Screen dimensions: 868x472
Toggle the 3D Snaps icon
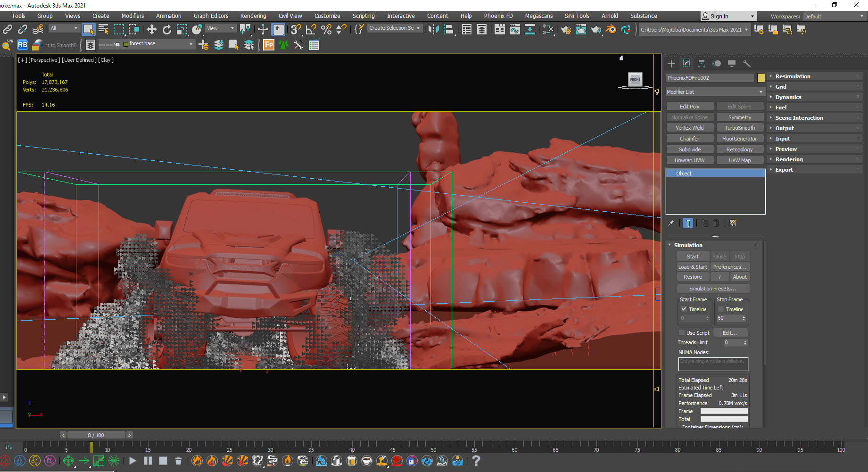pyautogui.click(x=296, y=29)
